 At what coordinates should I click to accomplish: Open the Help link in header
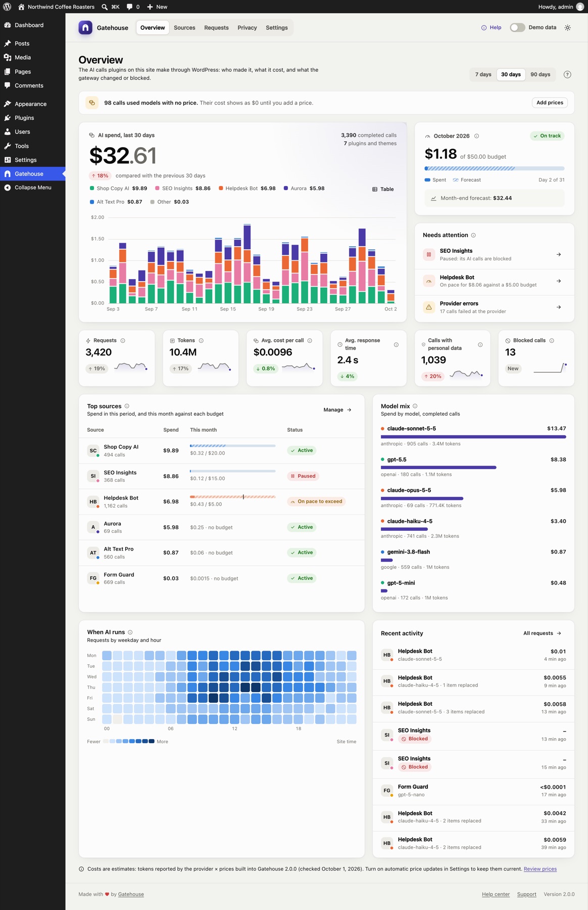(491, 28)
